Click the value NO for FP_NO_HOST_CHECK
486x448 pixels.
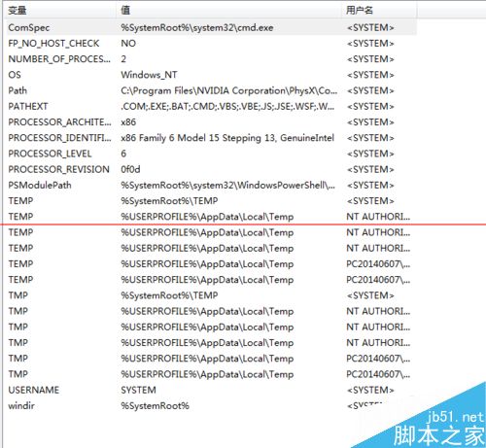click(128, 44)
